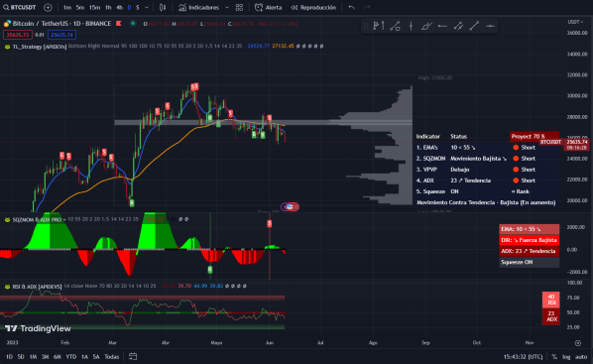Screen dimensions: 593x364
Task: Set date range to 5A
Action: [96, 357]
